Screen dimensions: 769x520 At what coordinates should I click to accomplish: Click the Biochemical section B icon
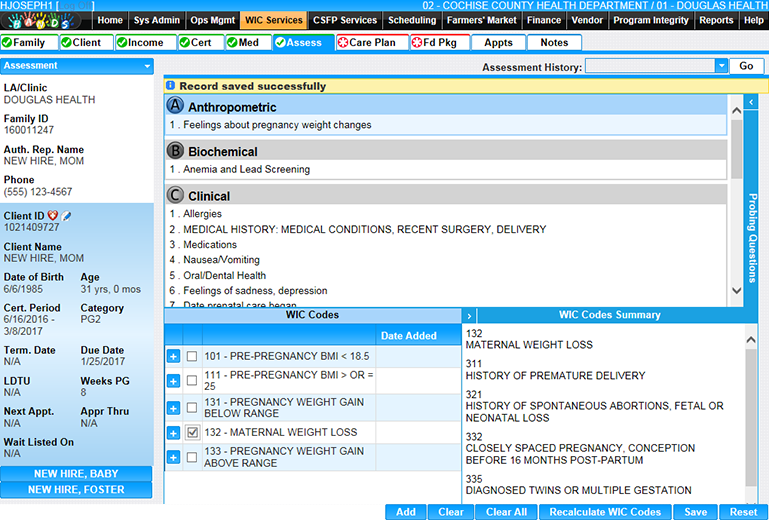[176, 151]
